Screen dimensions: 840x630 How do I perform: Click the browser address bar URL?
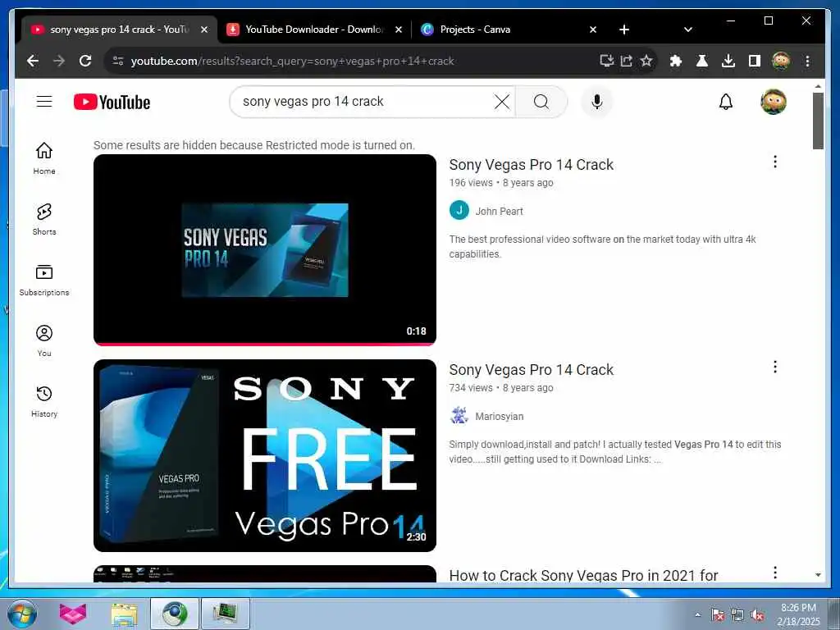point(293,61)
